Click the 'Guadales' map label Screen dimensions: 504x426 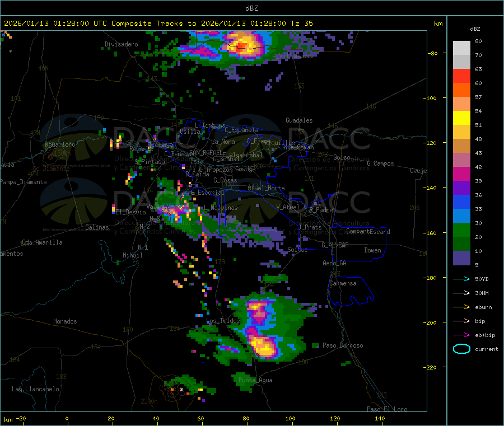299,120
